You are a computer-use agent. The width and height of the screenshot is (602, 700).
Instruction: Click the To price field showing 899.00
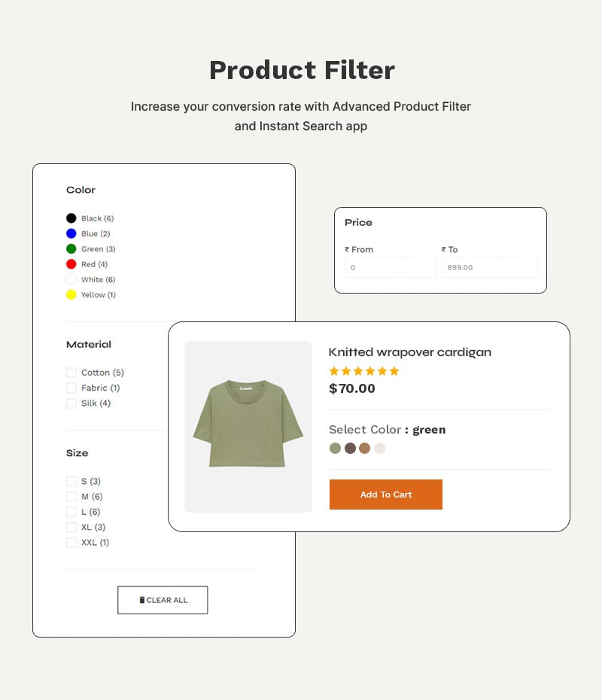[x=489, y=266]
